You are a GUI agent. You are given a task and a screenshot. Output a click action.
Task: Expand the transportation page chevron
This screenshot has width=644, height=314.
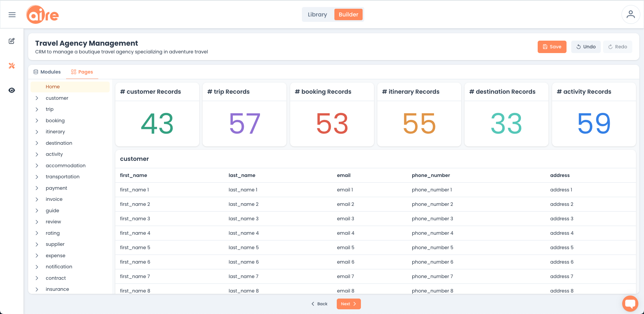[x=37, y=177]
